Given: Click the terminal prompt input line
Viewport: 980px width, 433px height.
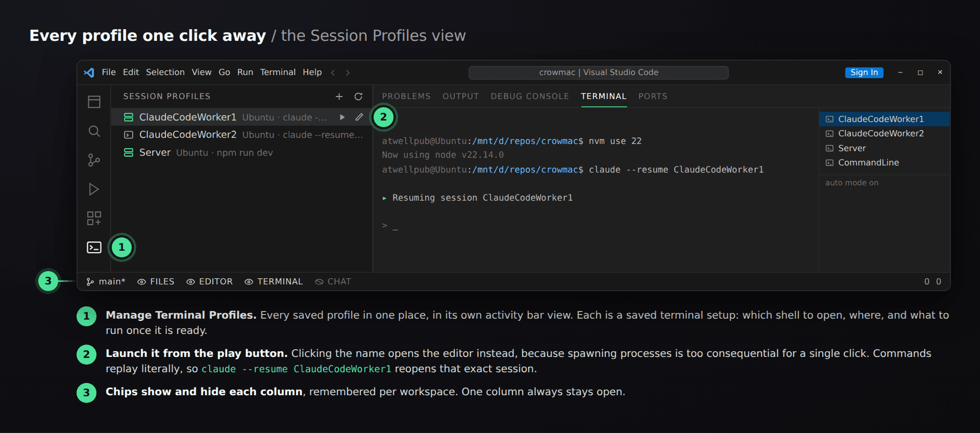Looking at the screenshot, I should [390, 226].
